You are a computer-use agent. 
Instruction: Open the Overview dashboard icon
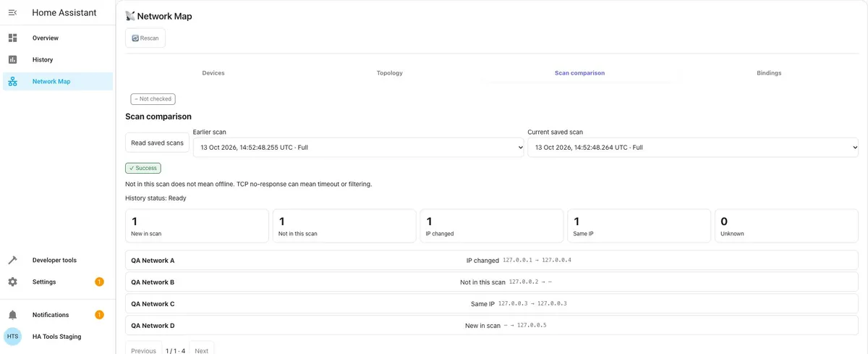click(x=12, y=38)
